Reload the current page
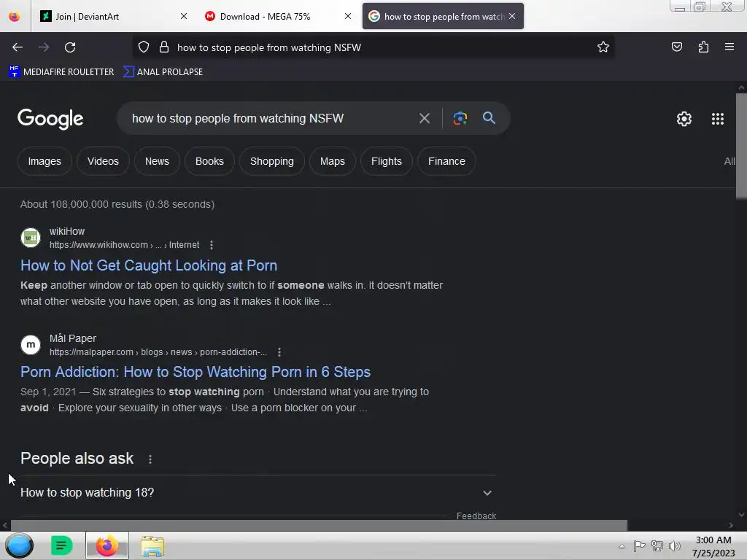Image resolution: width=747 pixels, height=560 pixels. pyautogui.click(x=70, y=47)
